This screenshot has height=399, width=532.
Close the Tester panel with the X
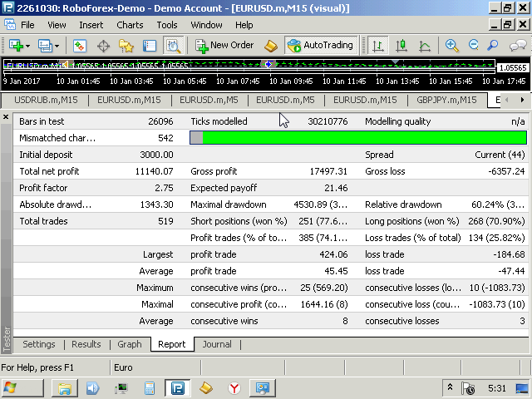coord(6,117)
